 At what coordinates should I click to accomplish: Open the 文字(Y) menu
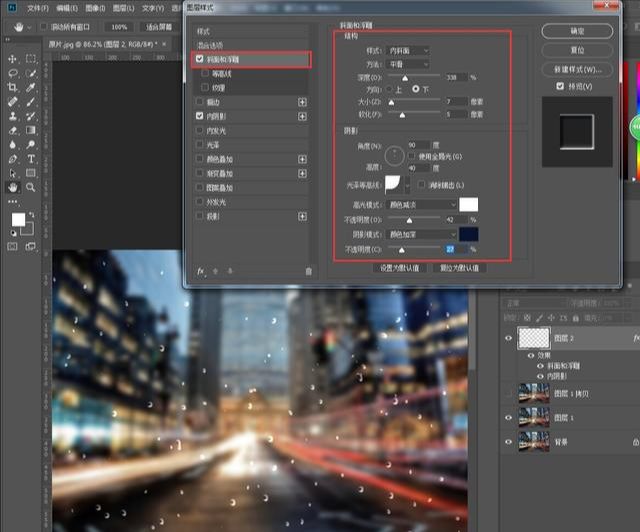point(153,8)
